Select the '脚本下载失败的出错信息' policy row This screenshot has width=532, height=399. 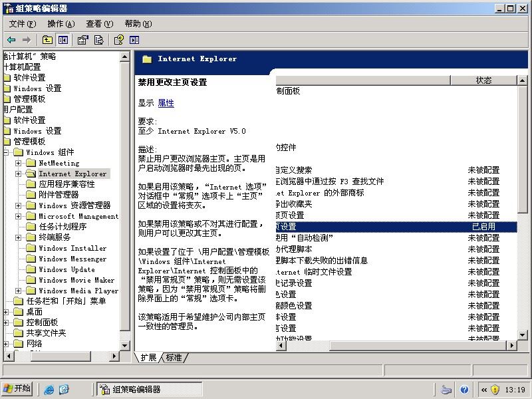396,261
